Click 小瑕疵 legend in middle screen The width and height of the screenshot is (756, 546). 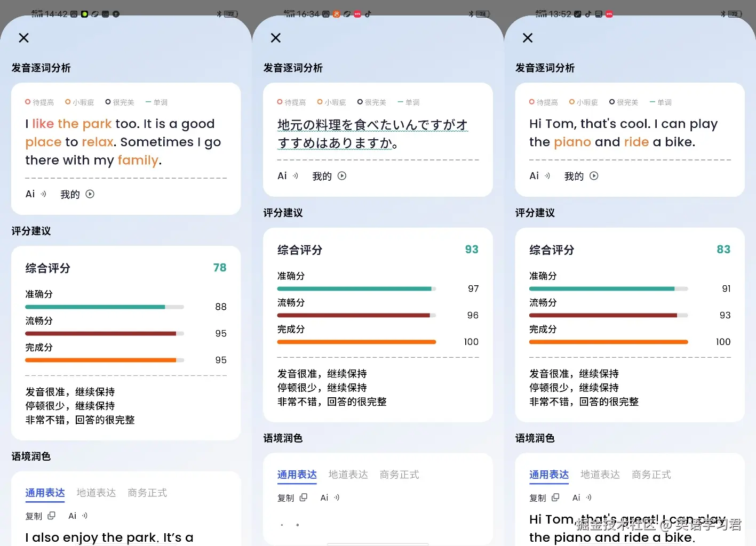click(x=331, y=102)
